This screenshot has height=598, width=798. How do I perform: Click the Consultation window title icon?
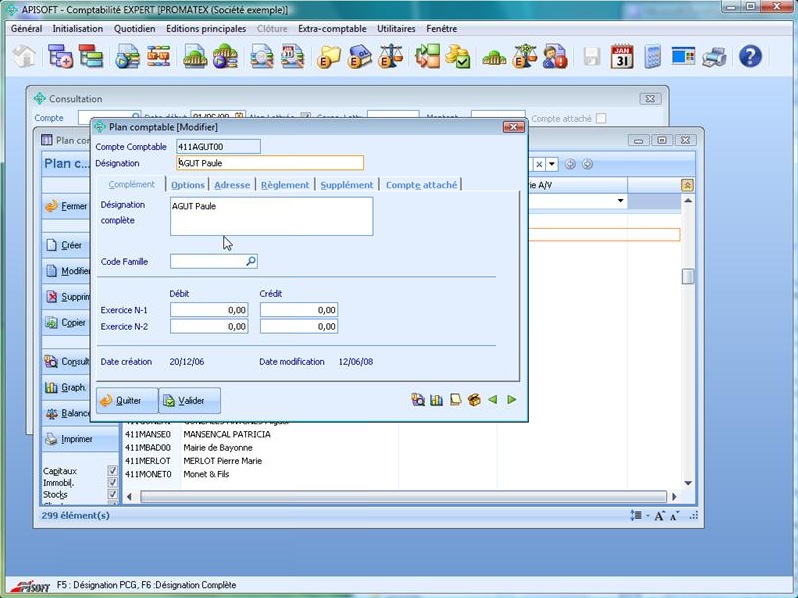coord(39,98)
